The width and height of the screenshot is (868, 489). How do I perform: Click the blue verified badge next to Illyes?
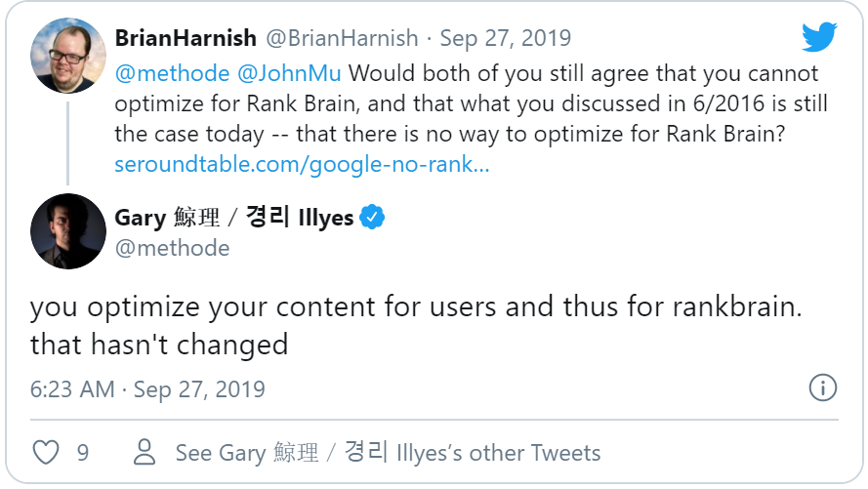[x=371, y=217]
